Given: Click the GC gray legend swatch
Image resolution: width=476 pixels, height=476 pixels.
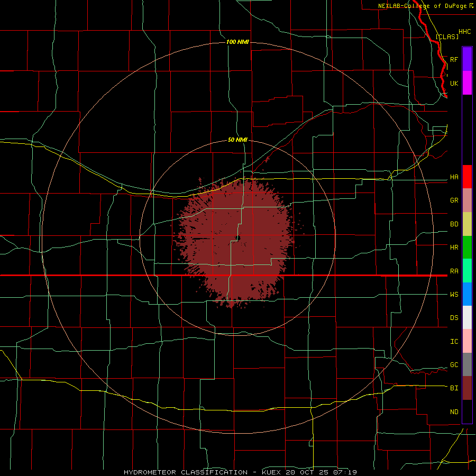Looking at the screenshot, I should pyautogui.click(x=467, y=364).
